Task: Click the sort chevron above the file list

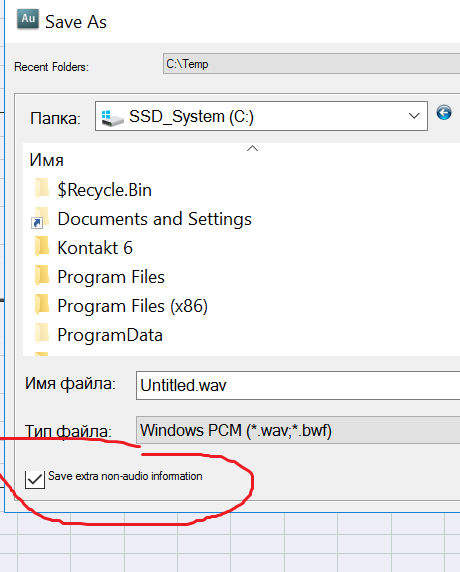Action: coord(252,148)
